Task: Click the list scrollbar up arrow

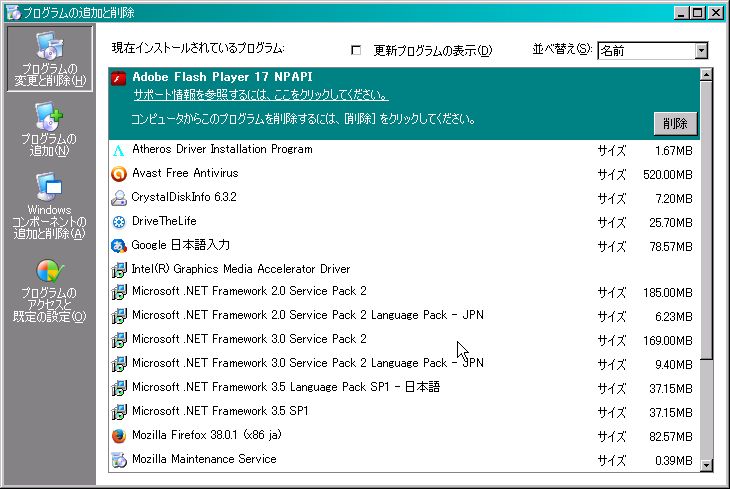Action: tap(706, 75)
